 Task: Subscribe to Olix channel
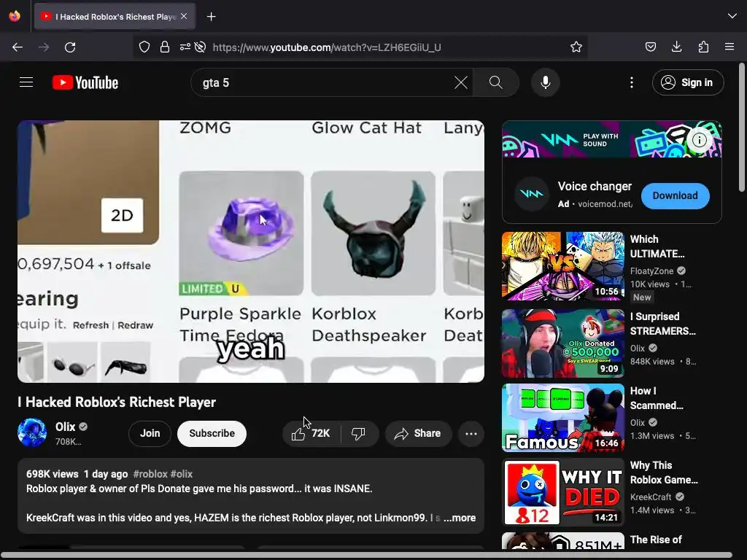[212, 433]
